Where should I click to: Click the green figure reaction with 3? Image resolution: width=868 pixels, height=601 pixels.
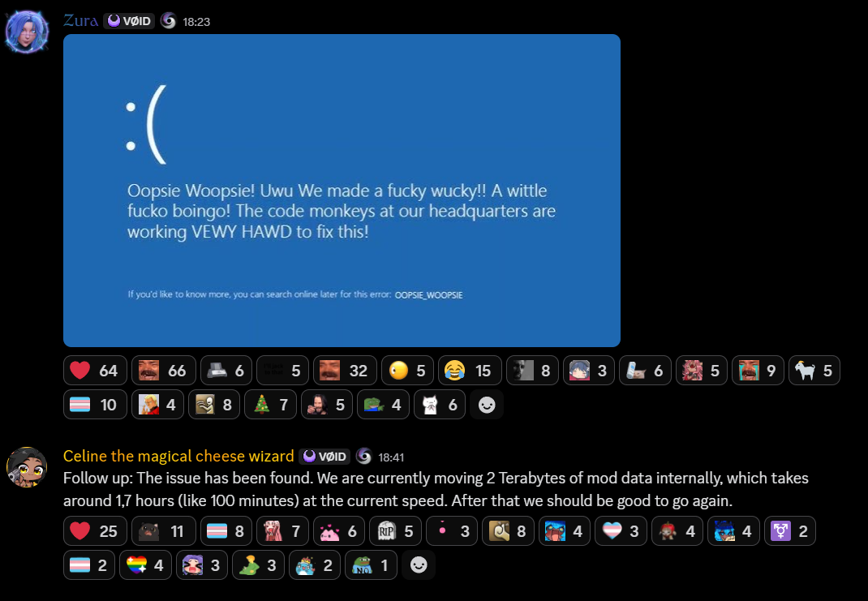pos(259,565)
